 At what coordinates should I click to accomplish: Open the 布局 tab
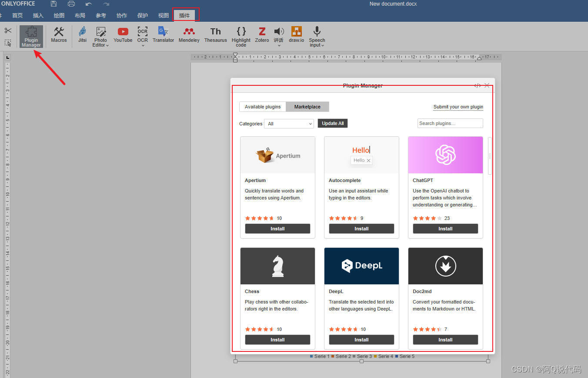pyautogui.click(x=80, y=15)
